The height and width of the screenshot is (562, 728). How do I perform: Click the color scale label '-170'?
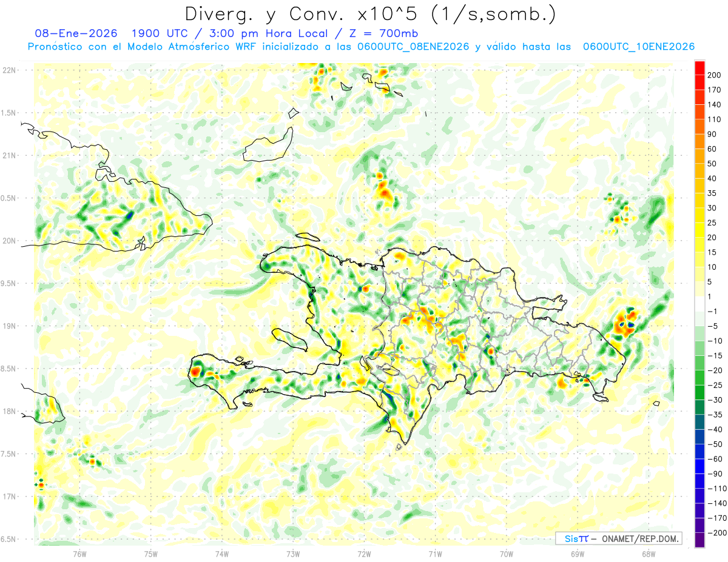(717, 518)
